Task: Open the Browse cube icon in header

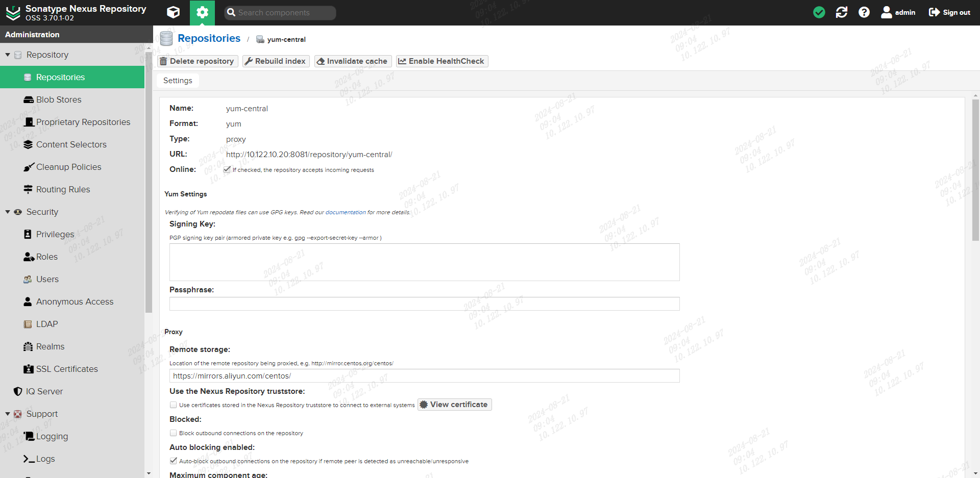Action: (174, 12)
